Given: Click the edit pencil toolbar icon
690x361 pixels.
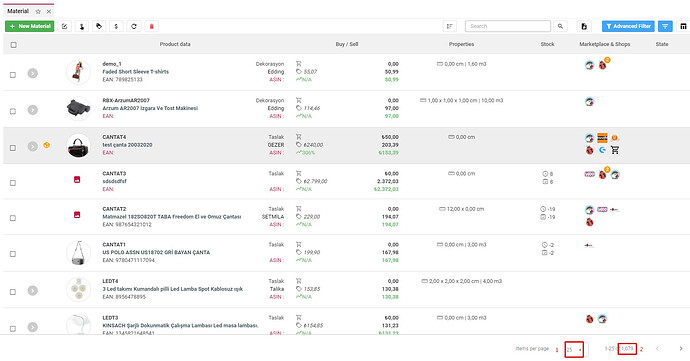Looking at the screenshot, I should coord(65,26).
